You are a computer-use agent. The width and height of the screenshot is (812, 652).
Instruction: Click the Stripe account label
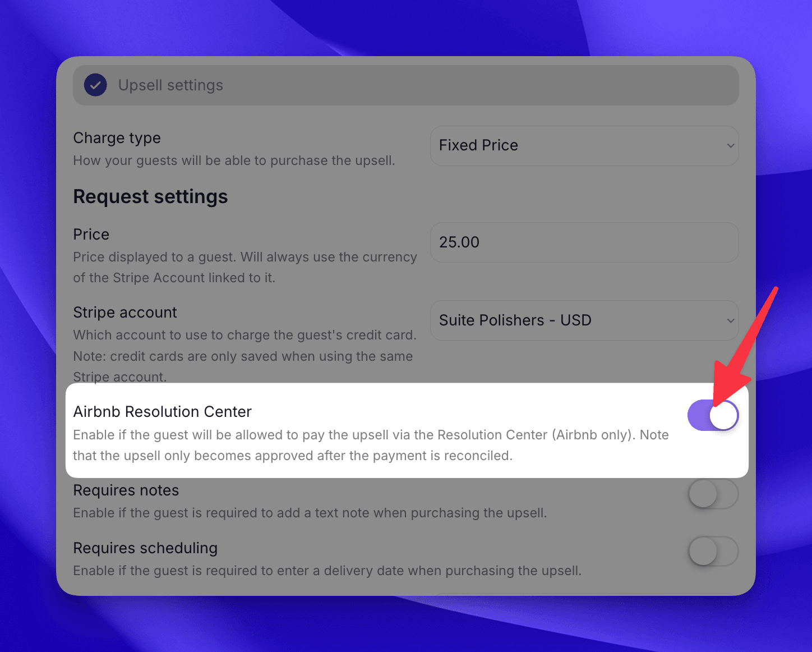(124, 312)
